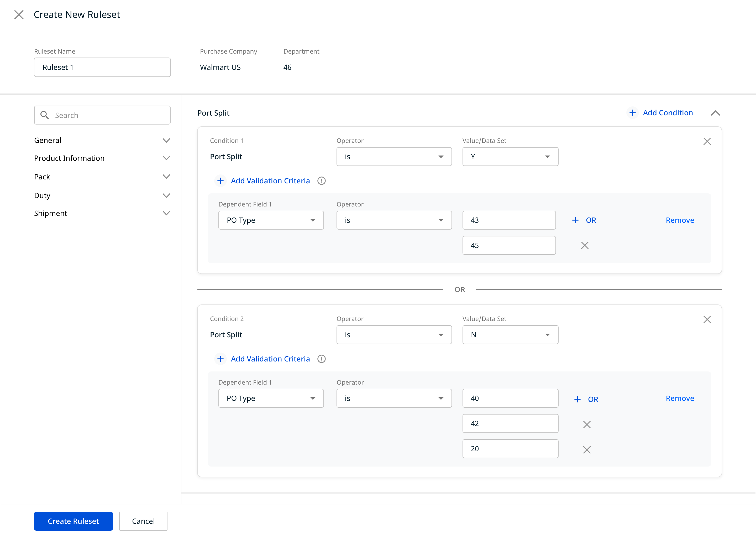Screen dimensions: 756x538
Task: Dismiss Condition 2 via its X icon
Action: point(707,319)
